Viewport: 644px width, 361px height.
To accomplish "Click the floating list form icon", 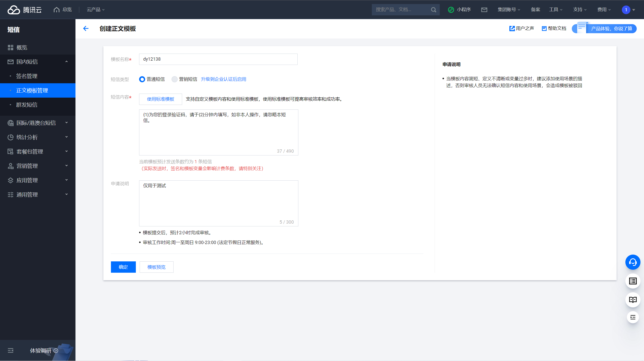I will pos(633,281).
